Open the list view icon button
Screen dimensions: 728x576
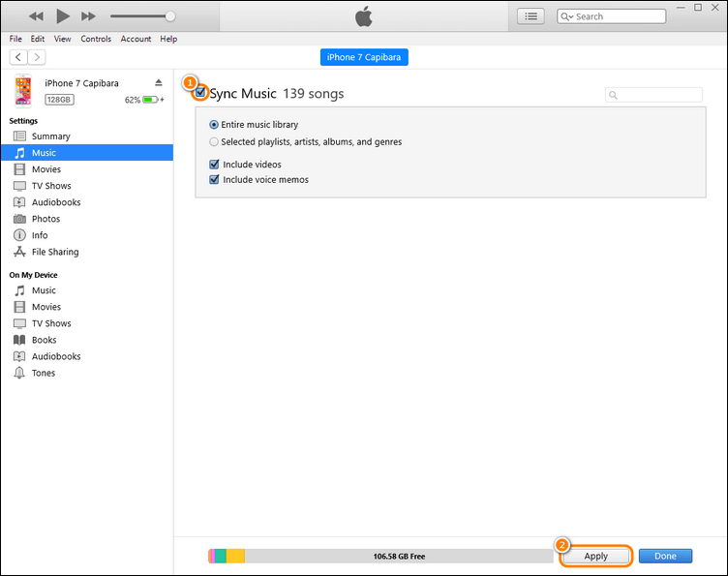(x=531, y=16)
